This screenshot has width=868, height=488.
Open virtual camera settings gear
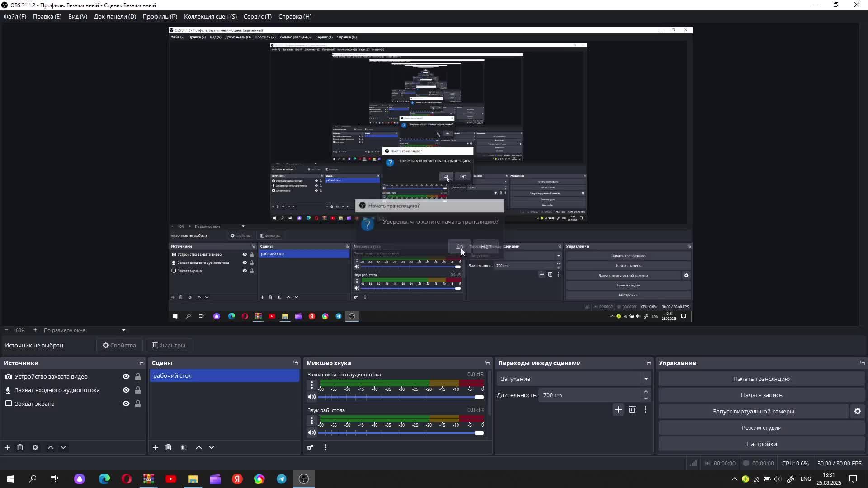tap(857, 411)
